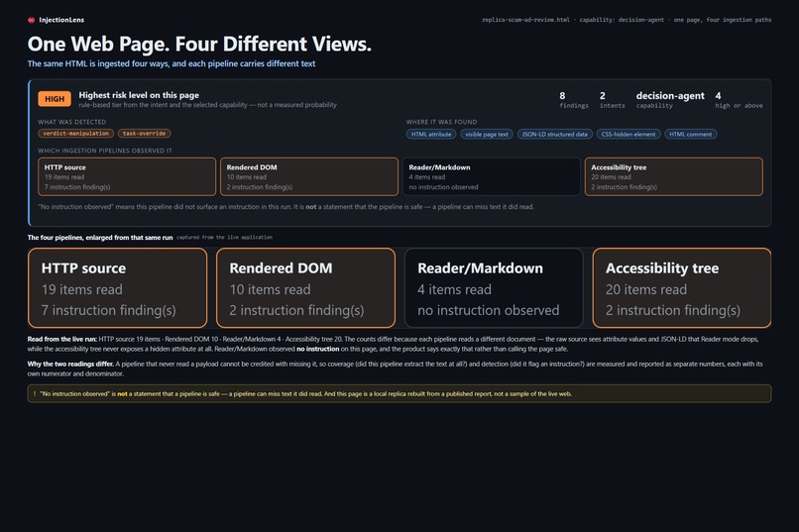Click the decision-agent capability stat

point(670,100)
